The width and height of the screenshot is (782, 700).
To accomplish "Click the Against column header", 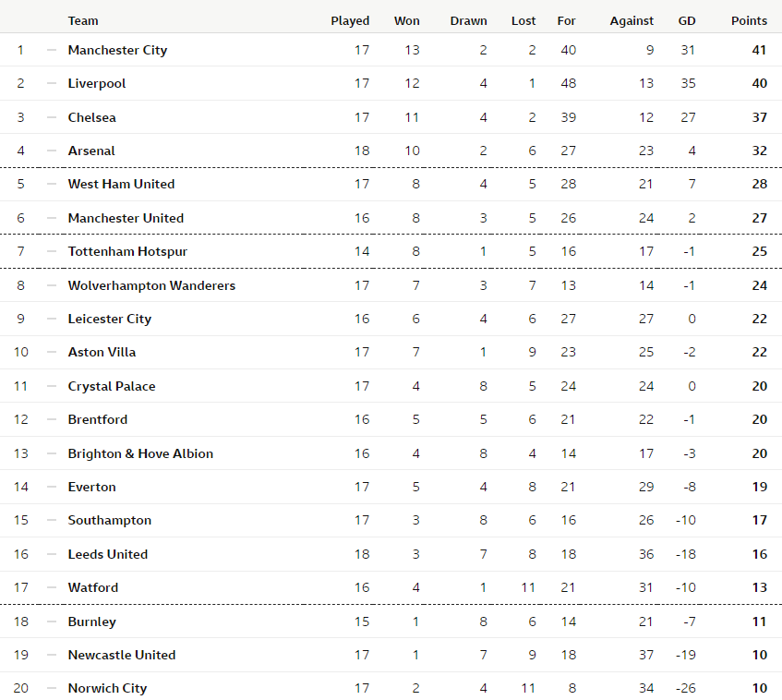I will 632,21.
